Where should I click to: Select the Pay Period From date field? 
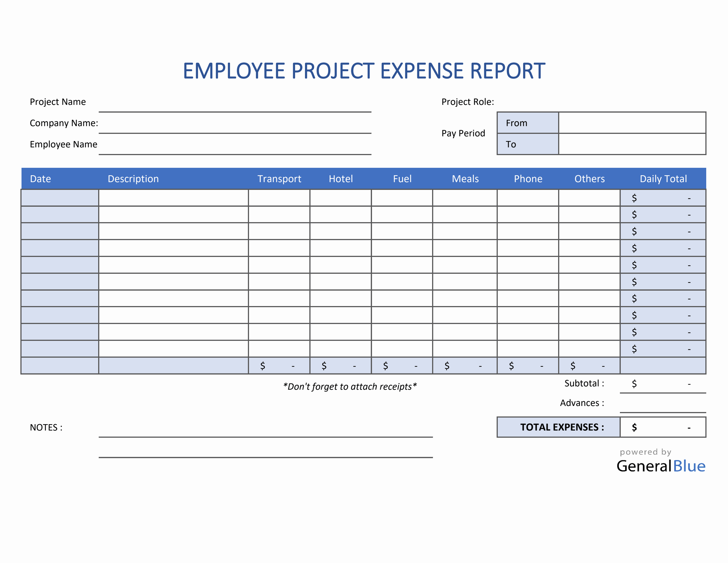tap(632, 123)
